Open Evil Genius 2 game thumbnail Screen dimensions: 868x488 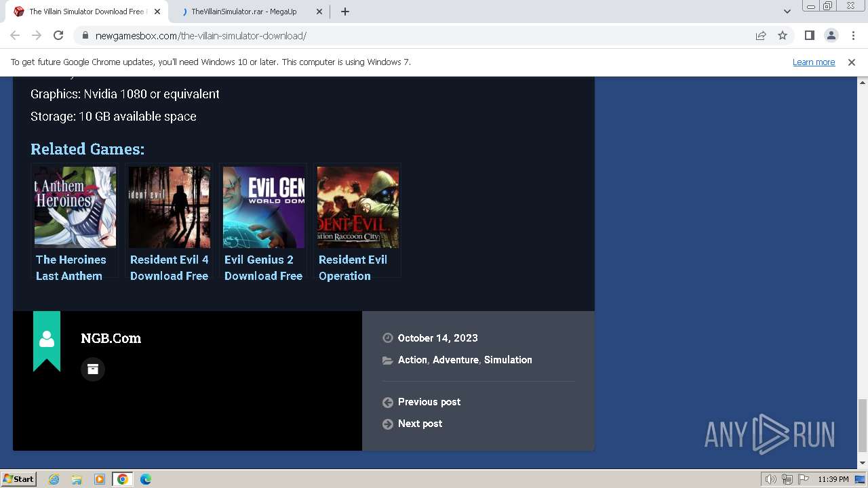click(x=264, y=207)
